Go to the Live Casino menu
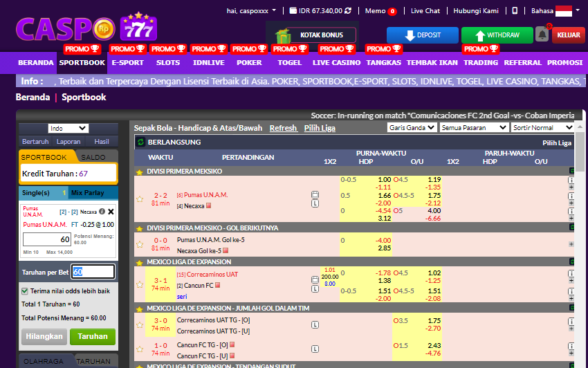This screenshot has width=588, height=368. tap(336, 63)
